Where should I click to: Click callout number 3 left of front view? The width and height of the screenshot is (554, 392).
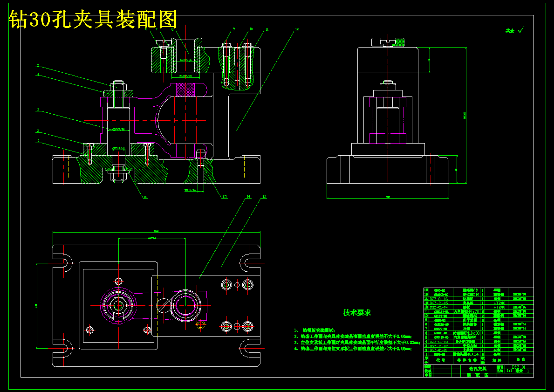(x=38, y=110)
